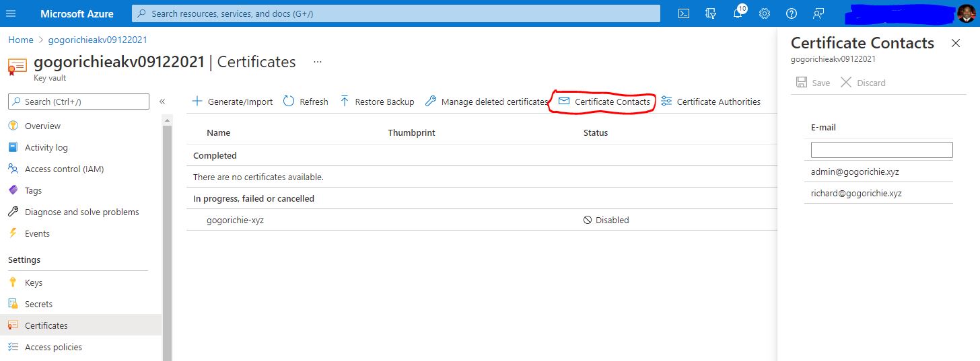This screenshot has height=361, width=980.
Task: Click the Certificate Authorities sliders icon
Action: (x=666, y=102)
